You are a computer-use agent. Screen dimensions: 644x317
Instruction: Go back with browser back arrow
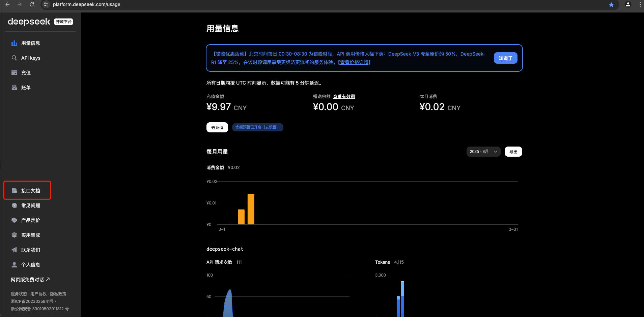7,4
